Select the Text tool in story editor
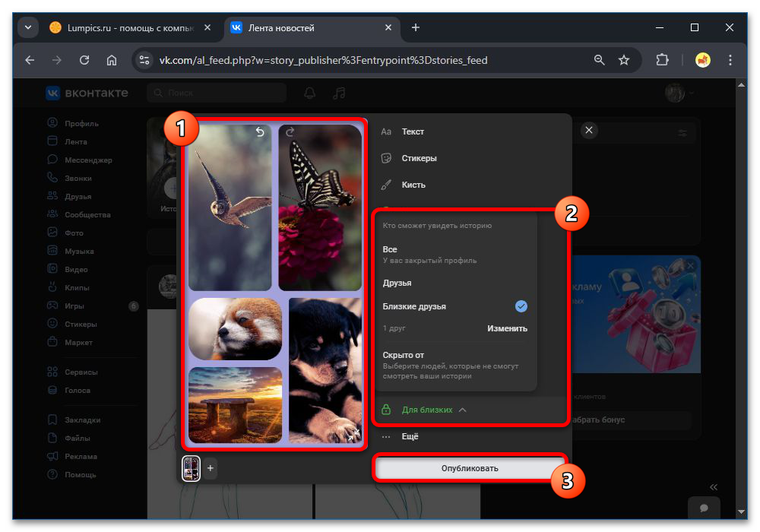This screenshot has width=760, height=532. pyautogui.click(x=413, y=131)
